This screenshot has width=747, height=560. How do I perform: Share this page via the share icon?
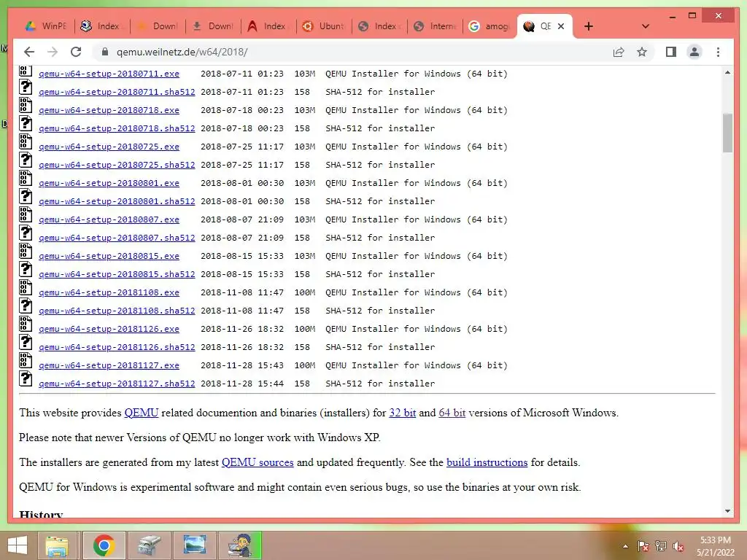[x=619, y=52]
